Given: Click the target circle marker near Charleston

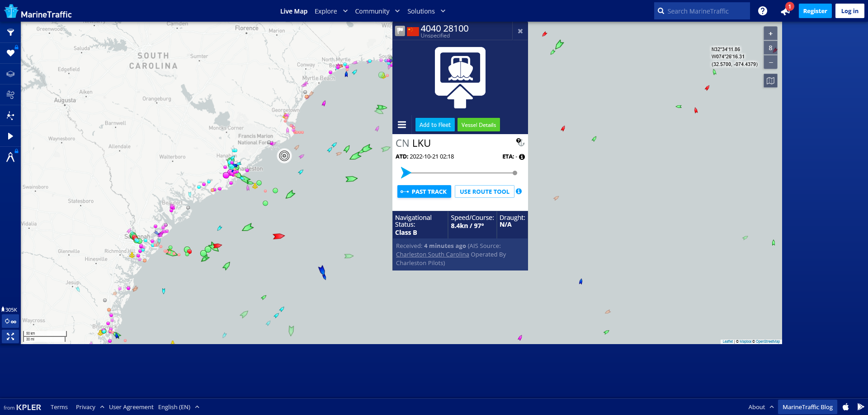Looking at the screenshot, I should click(284, 156).
